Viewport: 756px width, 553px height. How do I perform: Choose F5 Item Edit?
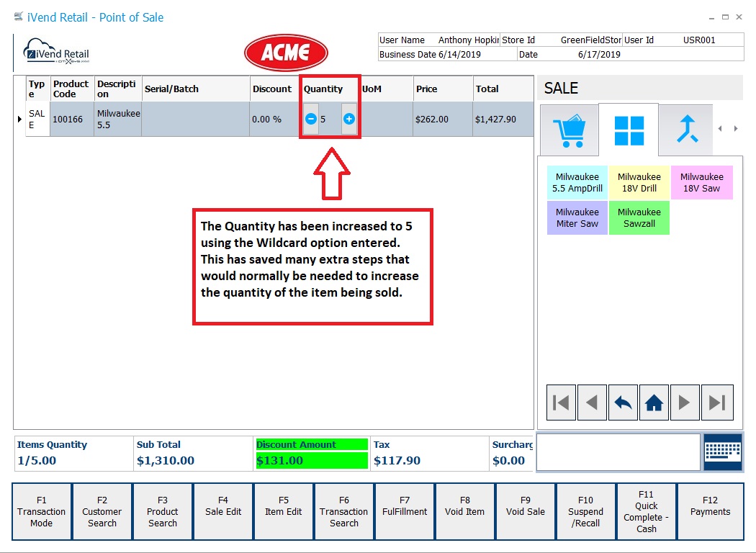point(284,511)
